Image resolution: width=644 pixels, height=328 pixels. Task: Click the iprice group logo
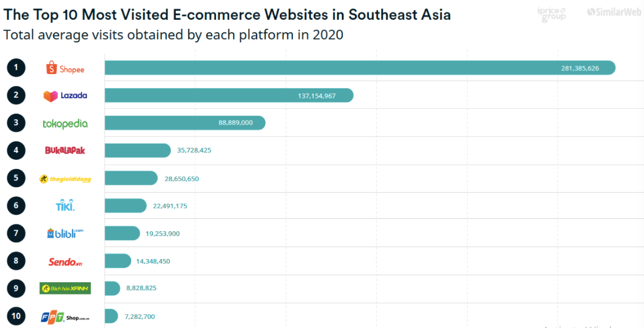point(552,14)
